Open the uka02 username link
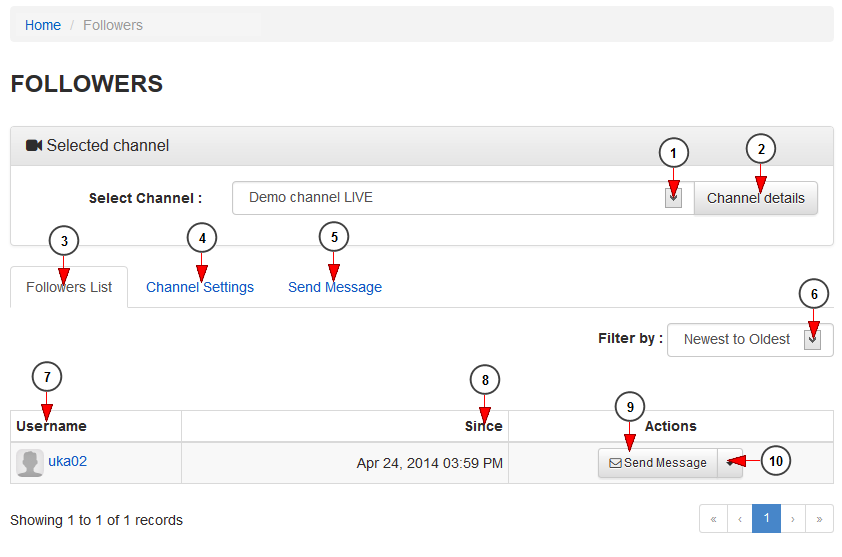The width and height of the screenshot is (842, 557). click(x=68, y=461)
